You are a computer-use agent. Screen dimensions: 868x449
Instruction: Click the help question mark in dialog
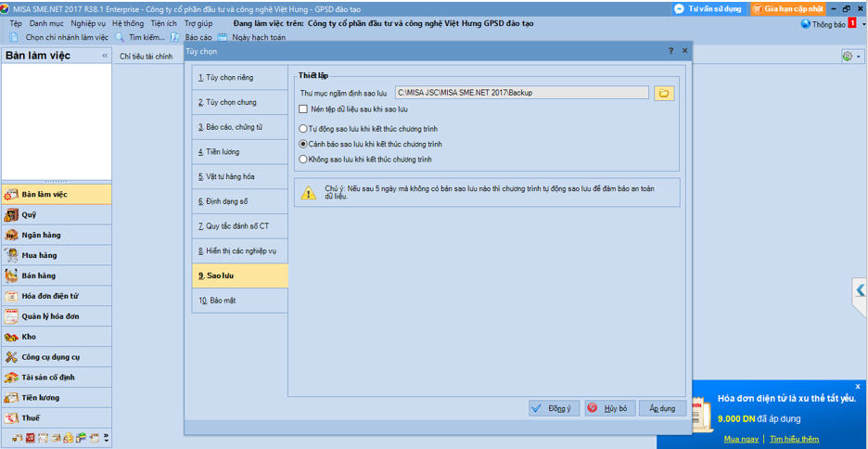[671, 51]
